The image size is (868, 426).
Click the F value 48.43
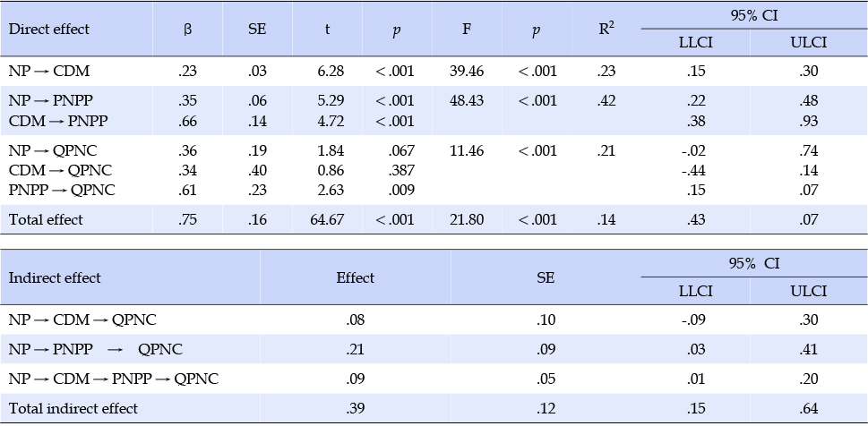pos(468,101)
